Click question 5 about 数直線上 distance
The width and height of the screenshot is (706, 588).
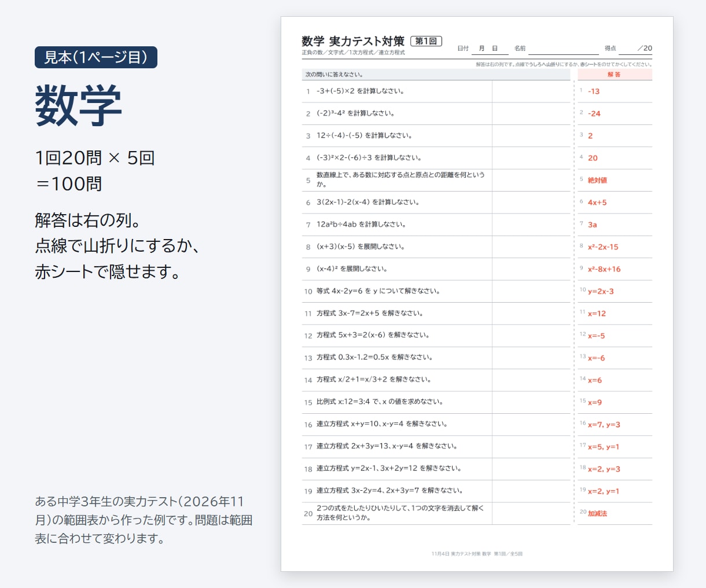pyautogui.click(x=400, y=179)
